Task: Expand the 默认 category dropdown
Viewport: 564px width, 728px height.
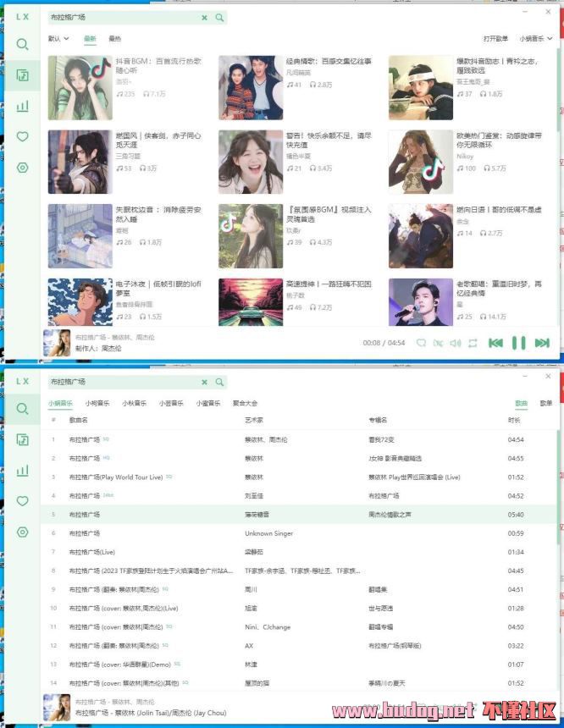Action: [x=58, y=39]
